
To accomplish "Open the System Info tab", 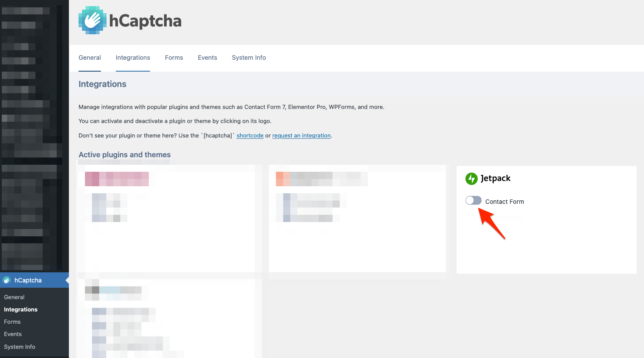I will pyautogui.click(x=249, y=58).
